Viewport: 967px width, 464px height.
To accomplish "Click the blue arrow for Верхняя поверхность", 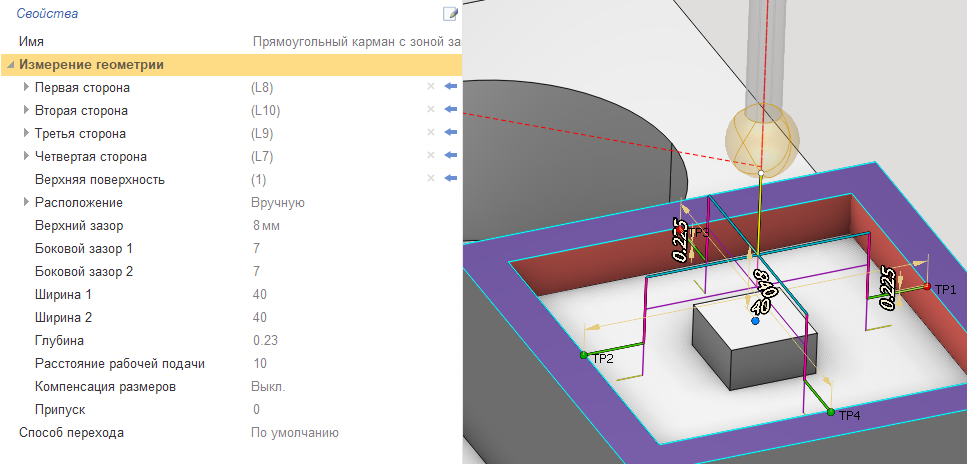I will pyautogui.click(x=450, y=179).
